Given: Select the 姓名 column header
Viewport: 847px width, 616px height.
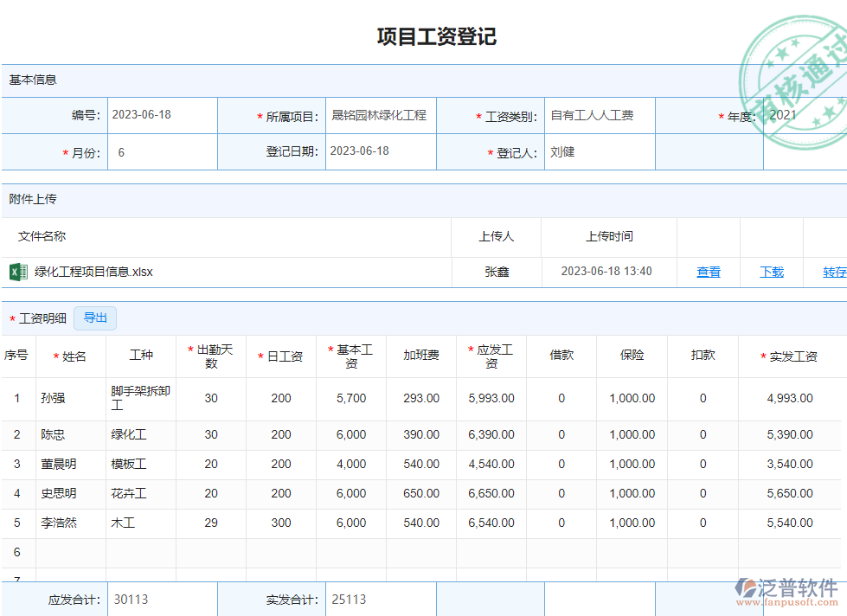Looking at the screenshot, I should 71,356.
